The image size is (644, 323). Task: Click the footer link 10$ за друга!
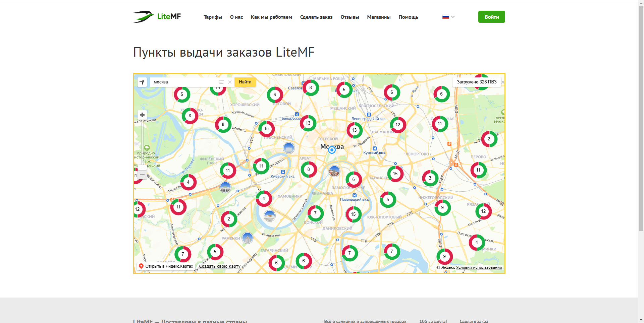[433, 321]
